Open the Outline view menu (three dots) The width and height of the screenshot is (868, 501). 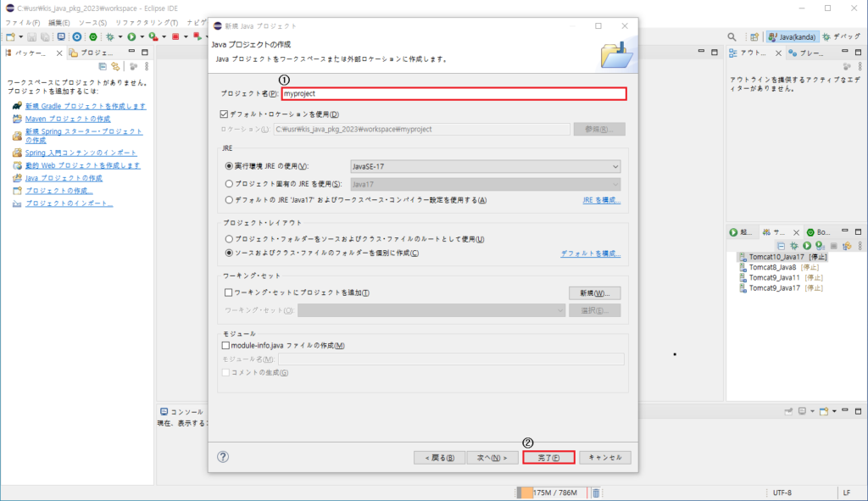tap(860, 66)
